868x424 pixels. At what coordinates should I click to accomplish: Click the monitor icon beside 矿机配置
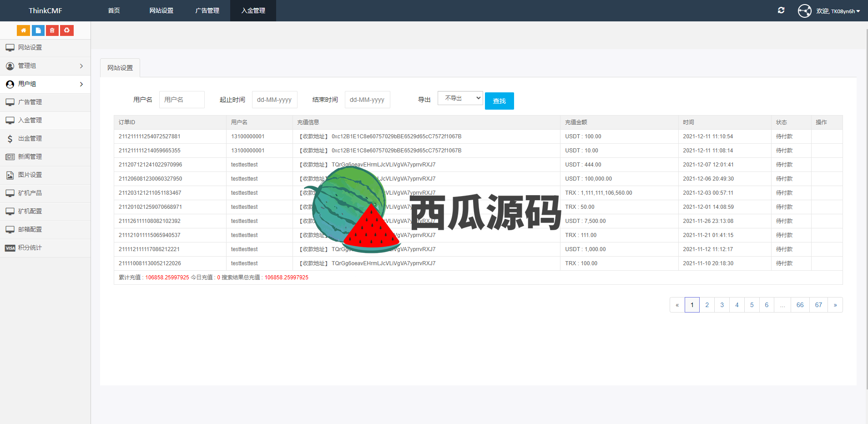pyautogui.click(x=10, y=212)
